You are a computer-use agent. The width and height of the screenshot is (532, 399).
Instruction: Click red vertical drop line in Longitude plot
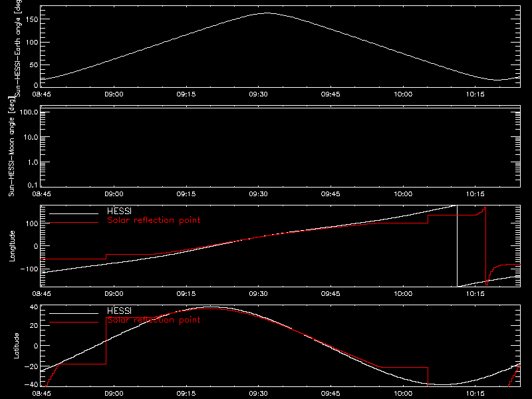tap(486, 246)
